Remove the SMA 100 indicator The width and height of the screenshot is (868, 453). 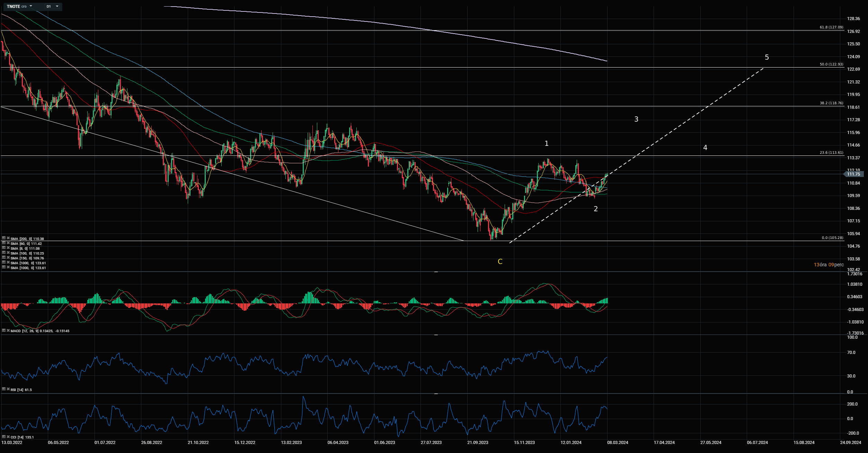8,253
